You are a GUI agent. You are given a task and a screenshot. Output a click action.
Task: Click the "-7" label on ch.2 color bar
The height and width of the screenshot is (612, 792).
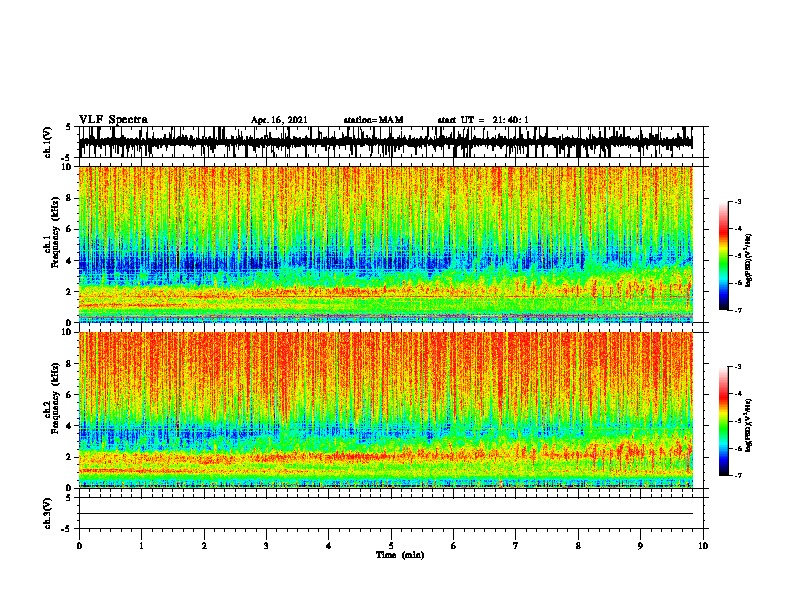pos(737,475)
